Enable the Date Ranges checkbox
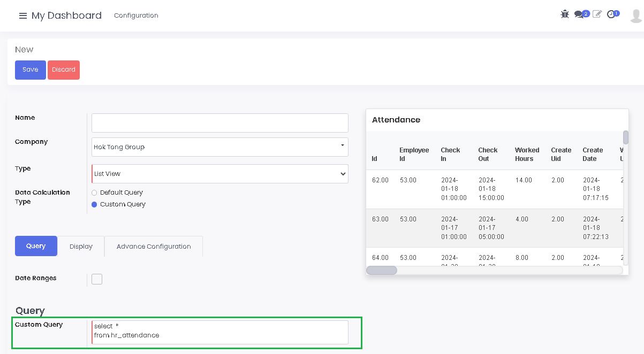The image size is (644, 354). pyautogui.click(x=97, y=279)
